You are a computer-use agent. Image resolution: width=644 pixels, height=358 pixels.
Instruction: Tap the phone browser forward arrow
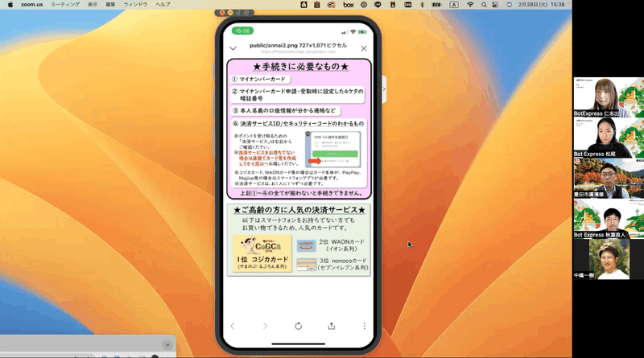(265, 326)
